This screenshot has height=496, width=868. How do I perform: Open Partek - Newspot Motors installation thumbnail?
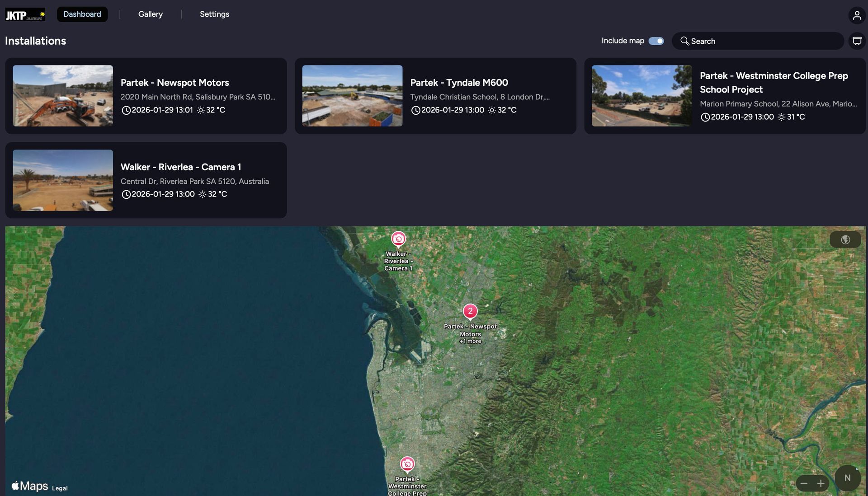point(63,96)
